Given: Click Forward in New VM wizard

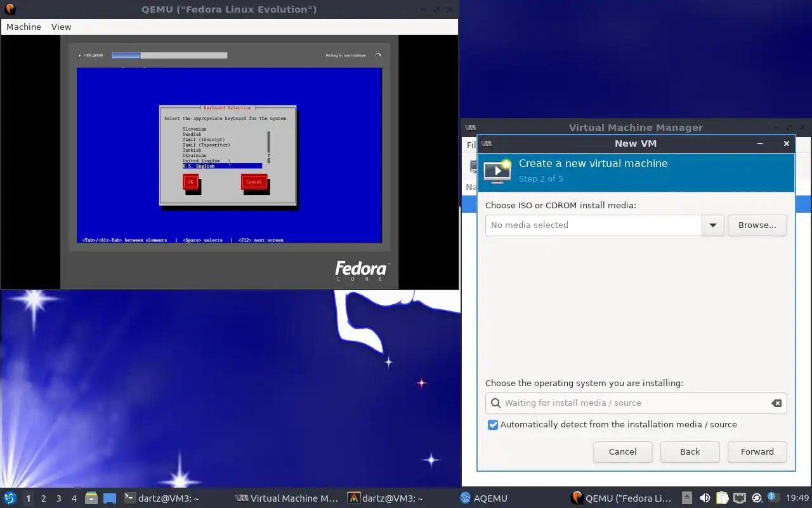Looking at the screenshot, I should click(x=757, y=452).
